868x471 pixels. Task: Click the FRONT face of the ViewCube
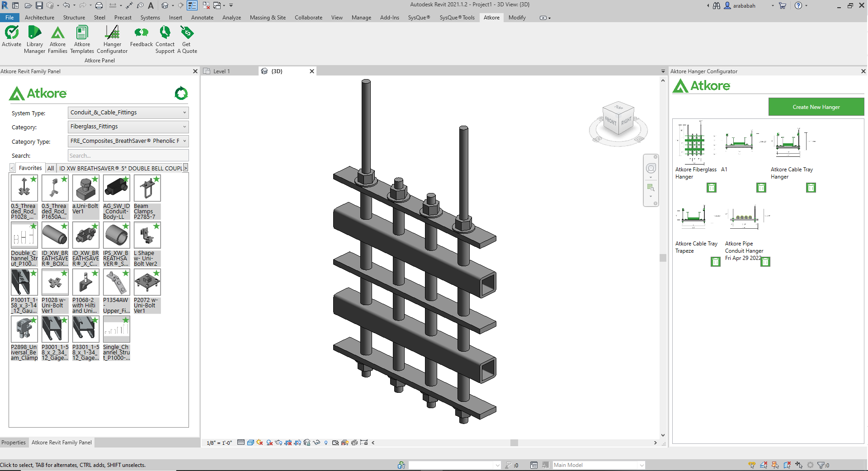coord(611,121)
